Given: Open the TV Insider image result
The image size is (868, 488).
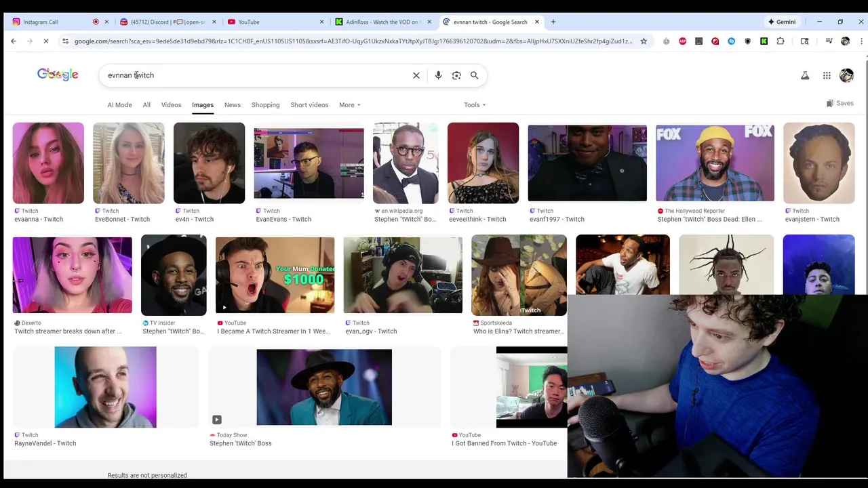Looking at the screenshot, I should pos(174,274).
